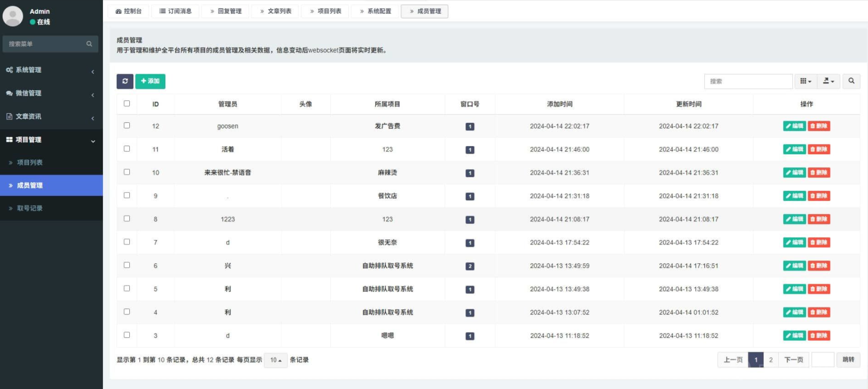The height and width of the screenshot is (389, 868).
Task: Click the search icon in sidebar menu search
Action: coord(89,44)
